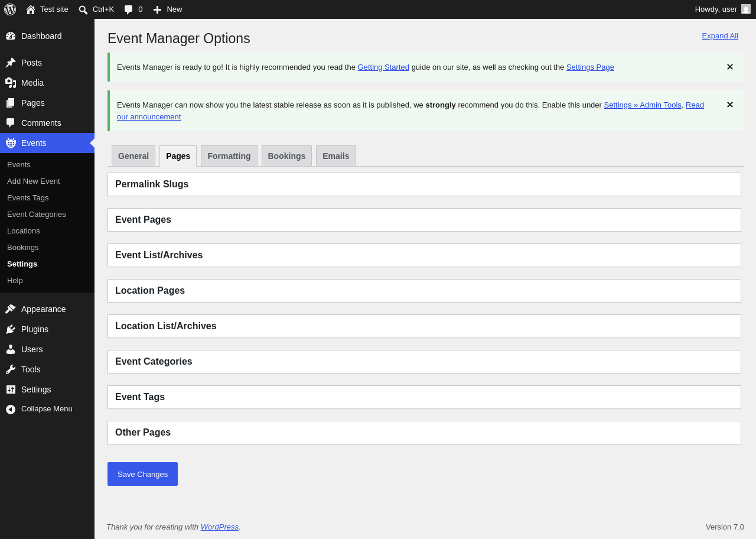This screenshot has height=539, width=756.
Task: Expand the Event Tags section
Action: (x=424, y=397)
